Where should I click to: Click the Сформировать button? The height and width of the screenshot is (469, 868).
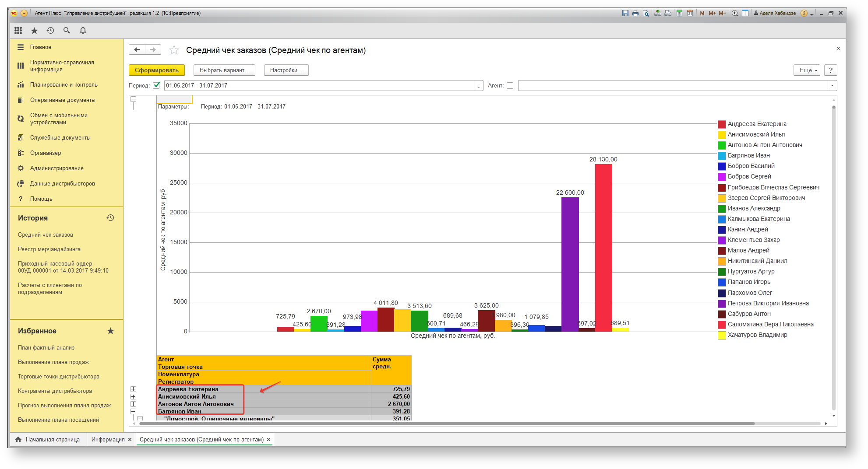click(157, 70)
